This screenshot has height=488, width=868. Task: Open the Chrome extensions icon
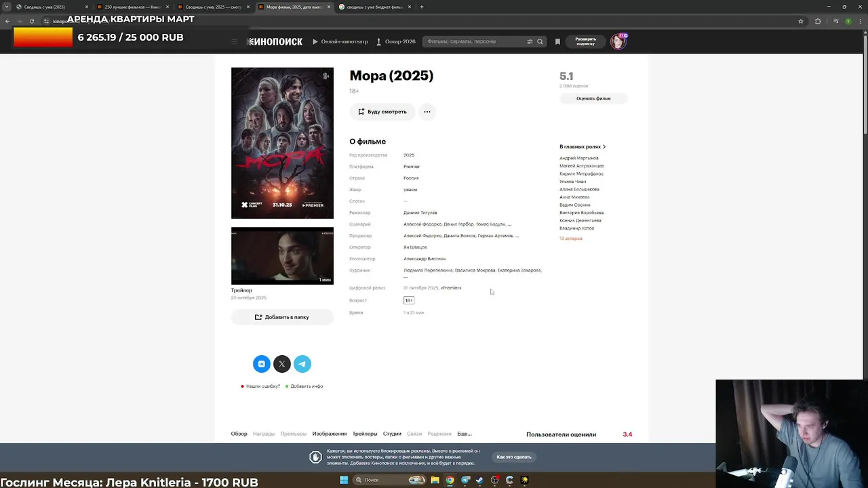[818, 21]
